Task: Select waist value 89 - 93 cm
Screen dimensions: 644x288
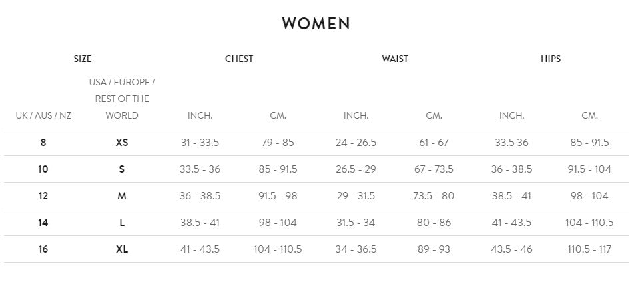Action: click(434, 249)
